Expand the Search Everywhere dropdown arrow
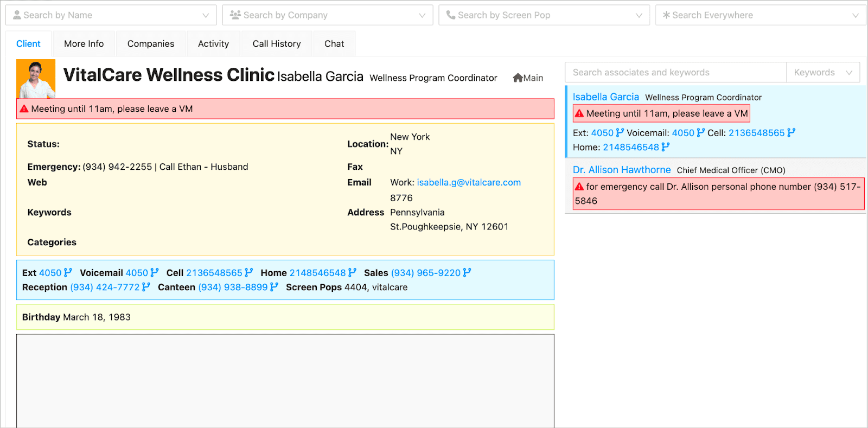The width and height of the screenshot is (868, 428). [856, 15]
